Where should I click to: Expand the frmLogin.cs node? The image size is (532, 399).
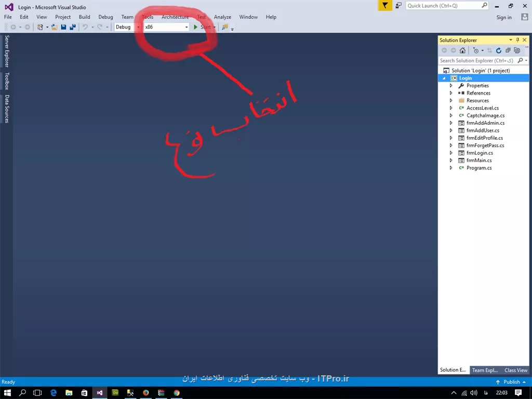tap(451, 153)
